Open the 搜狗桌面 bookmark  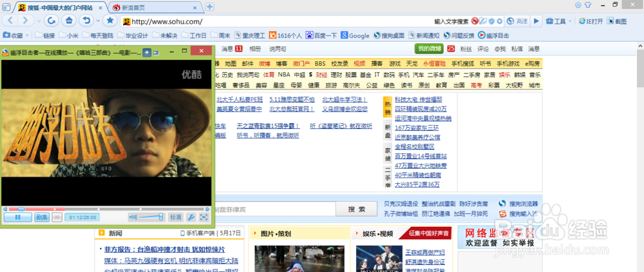(x=388, y=35)
